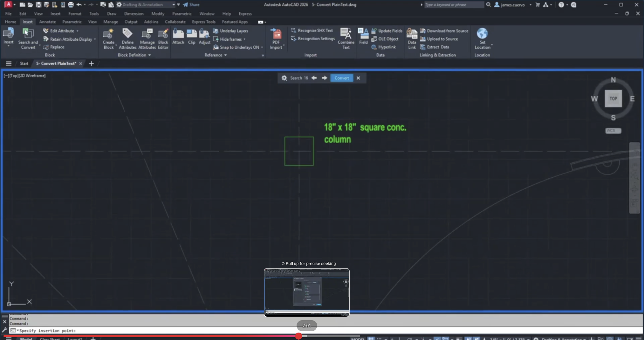The image size is (644, 340).
Task: Switch to the Annotate ribbon tab
Action: tap(47, 22)
